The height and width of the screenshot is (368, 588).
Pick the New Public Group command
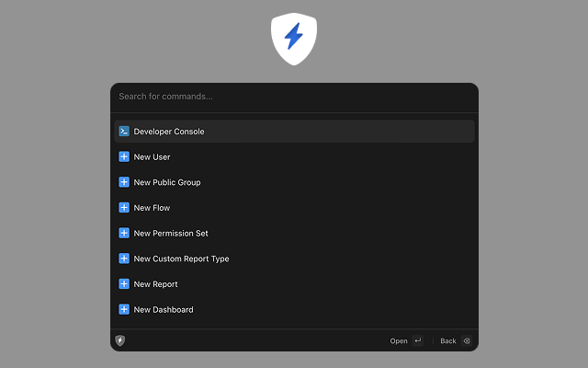tap(294, 182)
